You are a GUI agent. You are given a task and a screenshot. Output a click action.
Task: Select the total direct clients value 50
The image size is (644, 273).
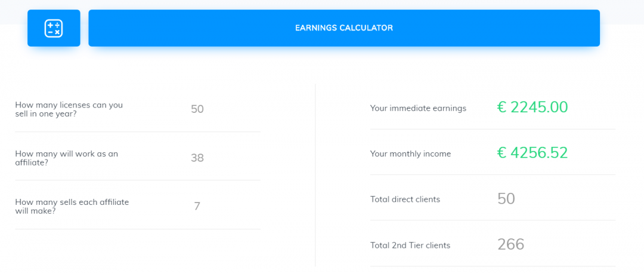pos(506,199)
